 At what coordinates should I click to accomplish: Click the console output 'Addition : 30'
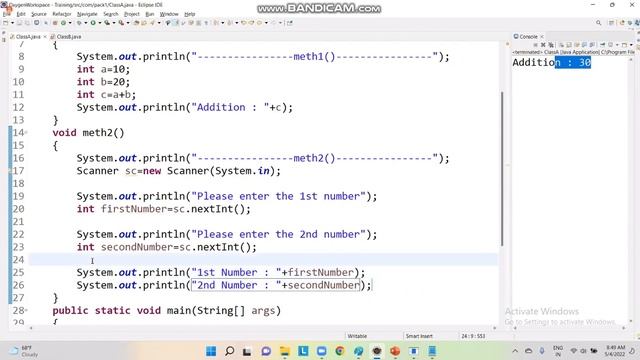[x=551, y=62]
